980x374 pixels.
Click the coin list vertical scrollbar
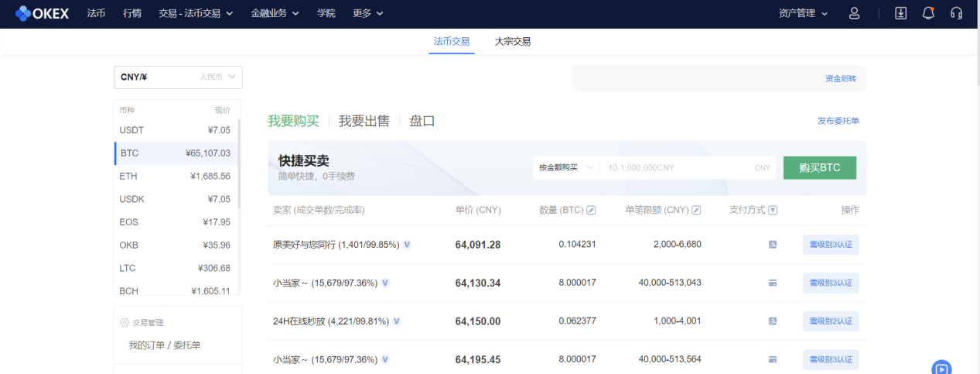[x=239, y=163]
